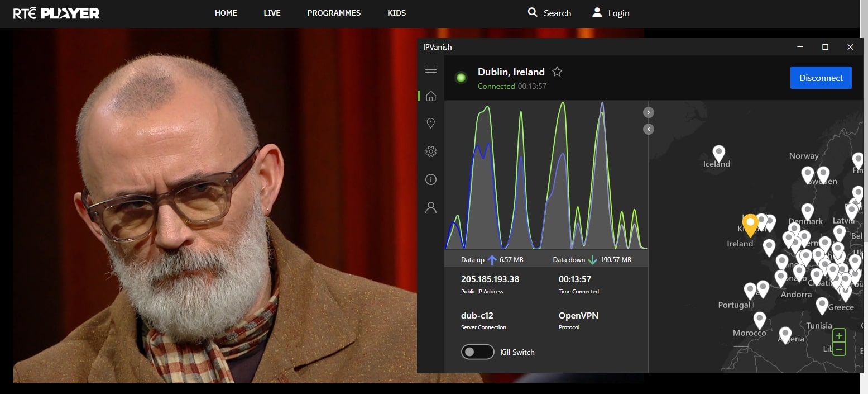
Task: Open the information icon in IPVanish sidebar
Action: pos(430,179)
